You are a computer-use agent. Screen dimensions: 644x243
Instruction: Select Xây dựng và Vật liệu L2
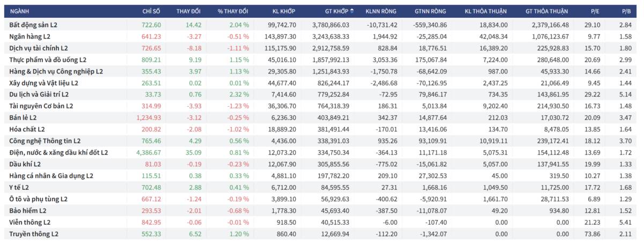43,83
